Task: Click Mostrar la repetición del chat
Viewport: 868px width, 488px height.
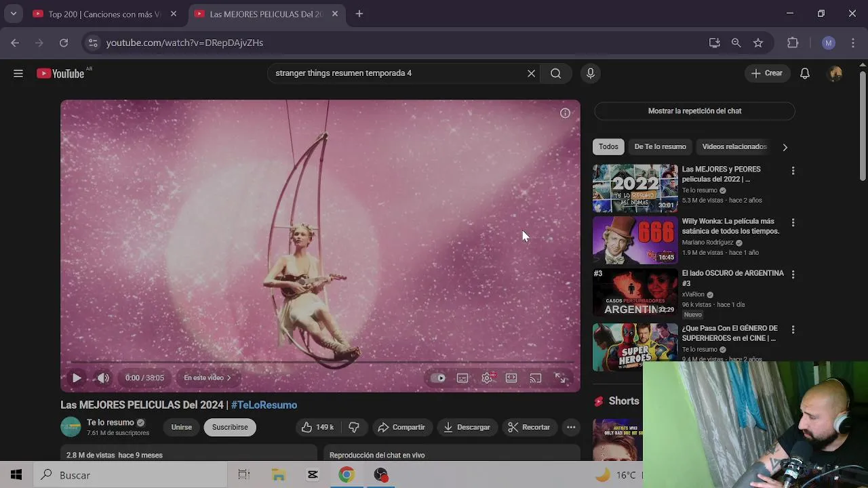Action: click(x=694, y=111)
